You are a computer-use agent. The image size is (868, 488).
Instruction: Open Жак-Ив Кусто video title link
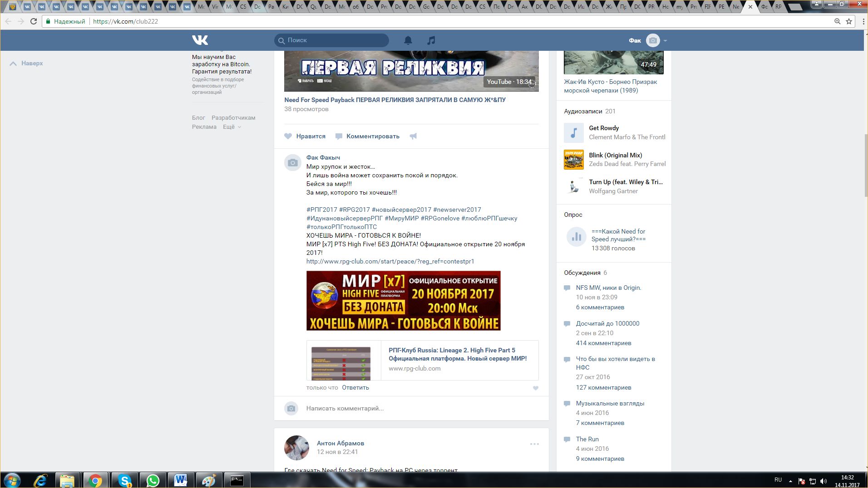point(610,86)
